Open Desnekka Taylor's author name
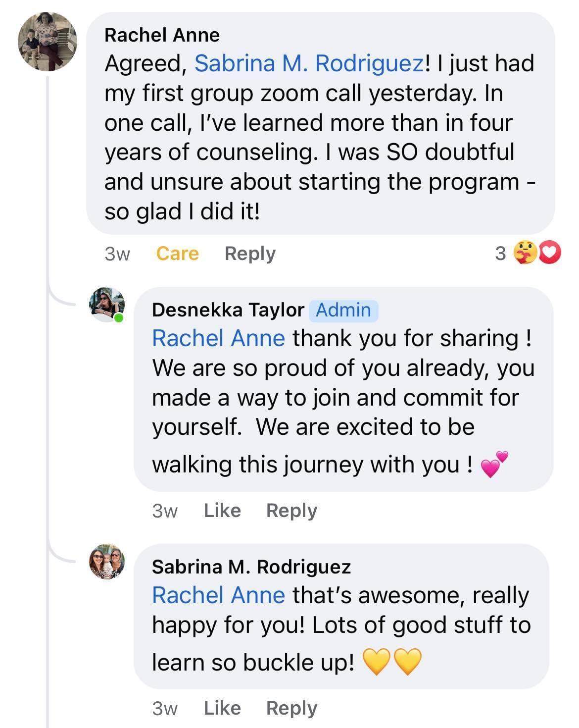 point(228,310)
